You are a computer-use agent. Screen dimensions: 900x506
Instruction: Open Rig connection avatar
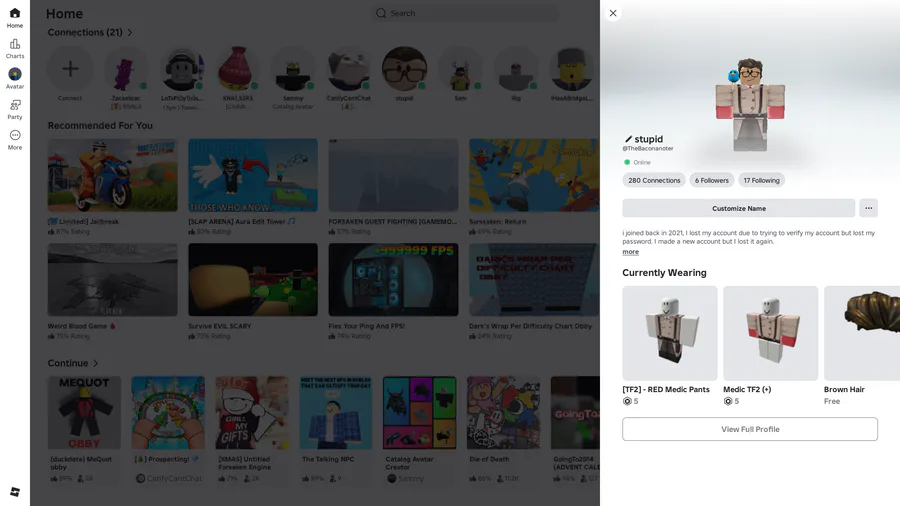[x=515, y=69]
